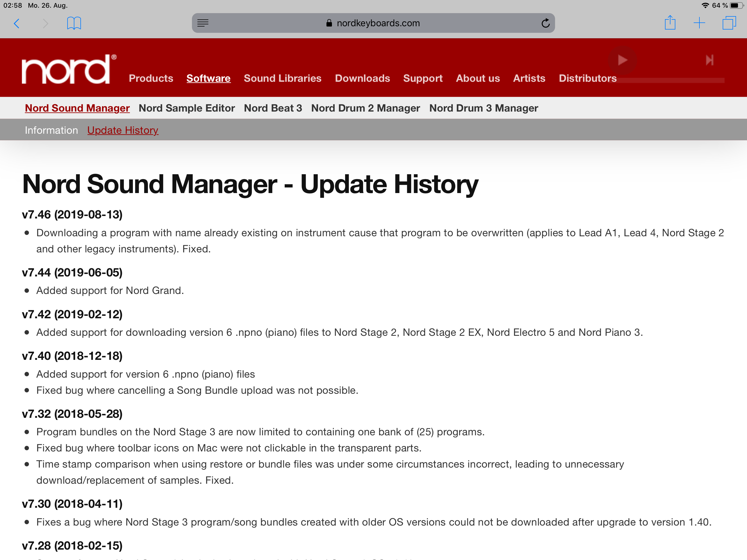Tap the date Mo. 26. Aug.
Image resolution: width=747 pixels, height=560 pixels.
48,5
